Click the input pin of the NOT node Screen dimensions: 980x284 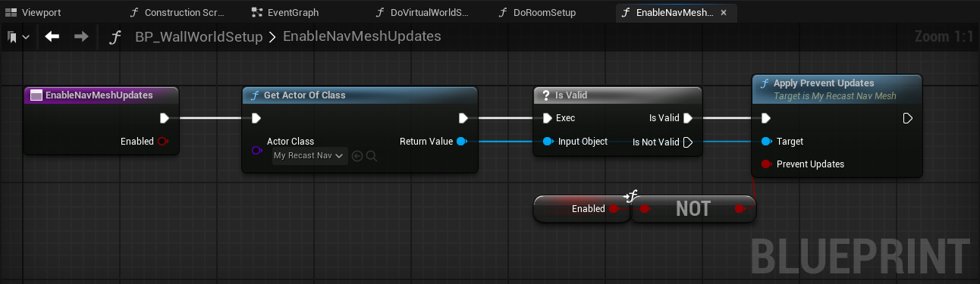click(645, 209)
